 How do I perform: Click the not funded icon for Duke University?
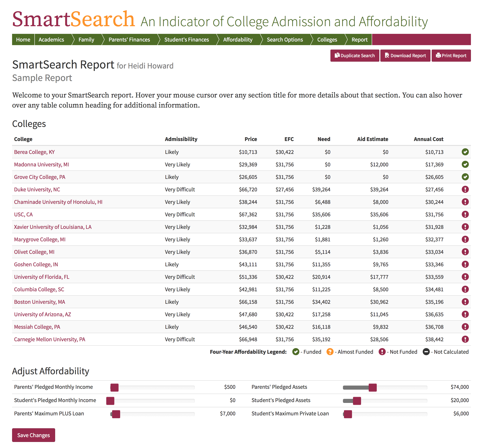click(x=465, y=189)
